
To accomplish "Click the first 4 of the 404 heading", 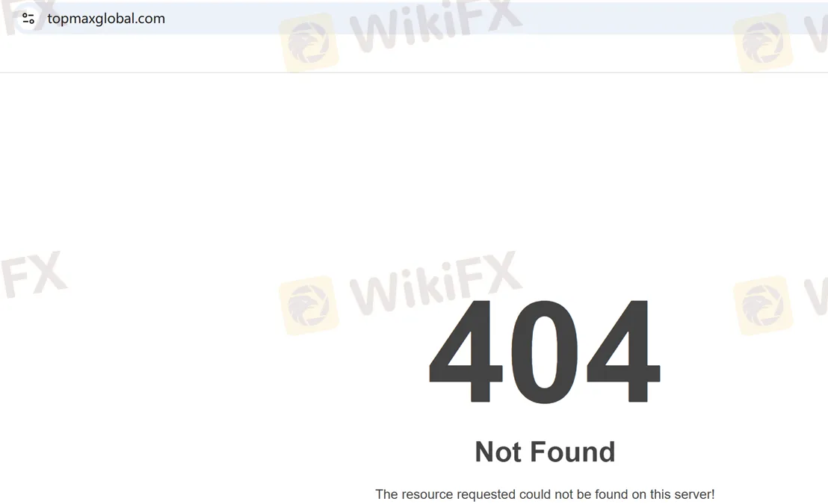I will tap(466, 351).
